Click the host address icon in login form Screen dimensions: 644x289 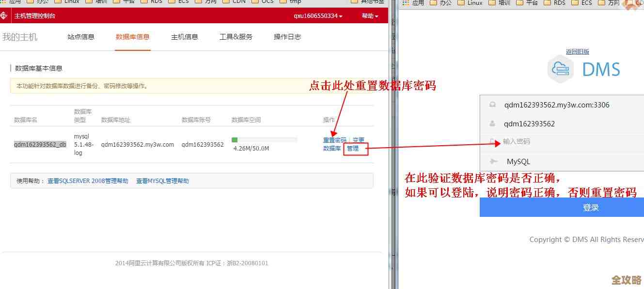[492, 105]
